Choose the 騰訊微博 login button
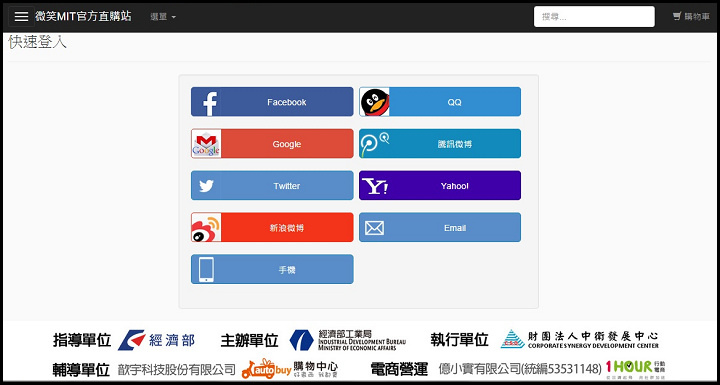 (440, 144)
